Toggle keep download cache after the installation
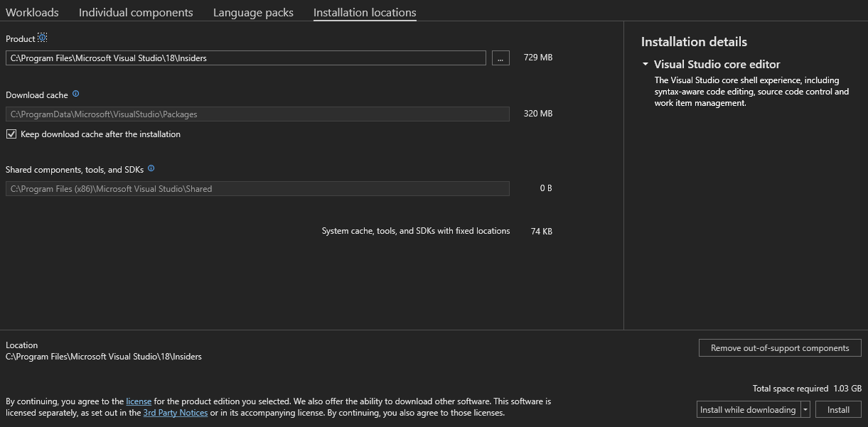The height and width of the screenshot is (427, 868). (11, 134)
